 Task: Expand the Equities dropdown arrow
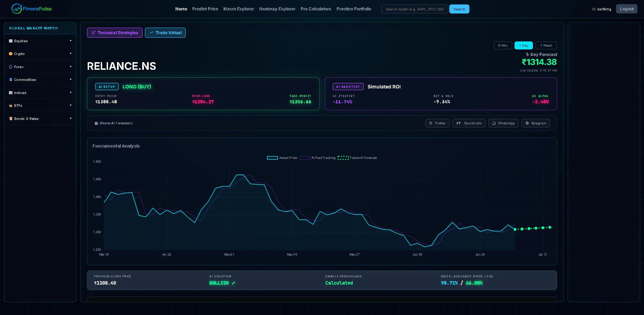tap(71, 41)
